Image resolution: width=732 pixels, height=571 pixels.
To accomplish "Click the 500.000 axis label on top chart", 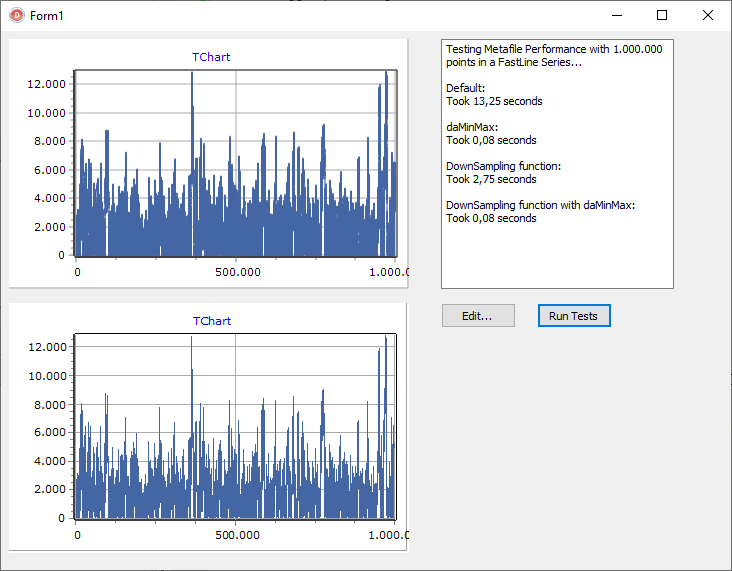I will pos(238,272).
